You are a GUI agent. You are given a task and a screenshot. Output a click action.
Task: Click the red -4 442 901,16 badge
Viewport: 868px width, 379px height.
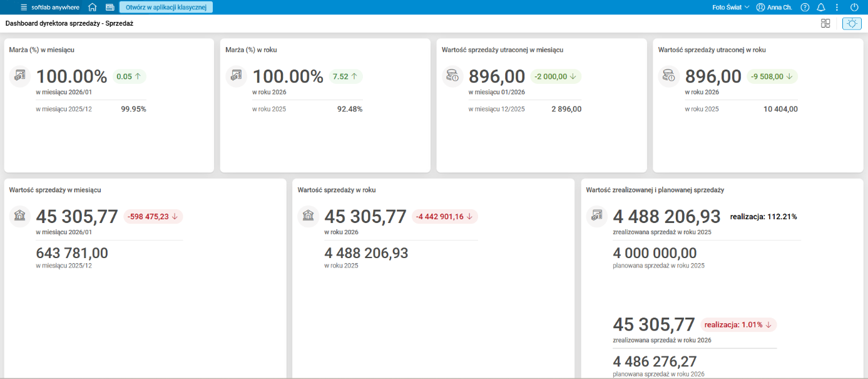(444, 216)
